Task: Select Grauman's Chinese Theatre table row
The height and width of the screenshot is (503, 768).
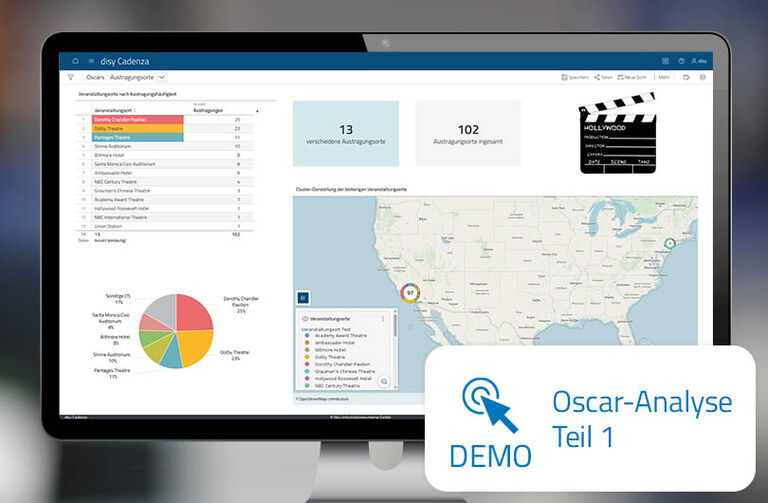Action: (166, 191)
